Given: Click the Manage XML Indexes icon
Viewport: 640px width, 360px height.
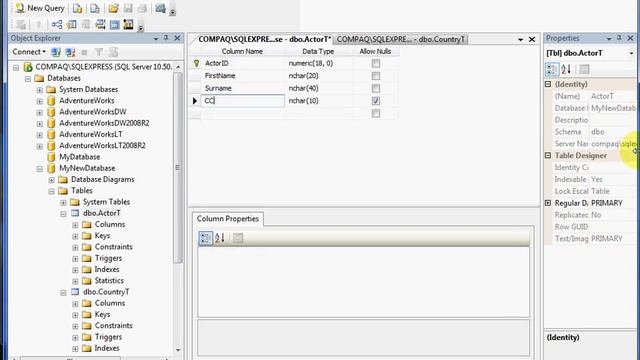Looking at the screenshot, I should [100, 25].
